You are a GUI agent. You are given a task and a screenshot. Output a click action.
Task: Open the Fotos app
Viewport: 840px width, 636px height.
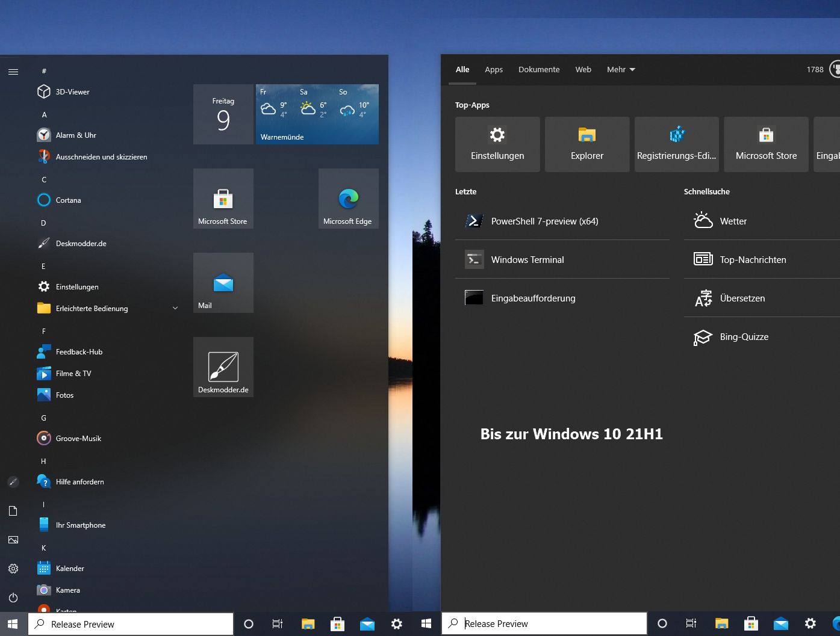click(x=107, y=395)
